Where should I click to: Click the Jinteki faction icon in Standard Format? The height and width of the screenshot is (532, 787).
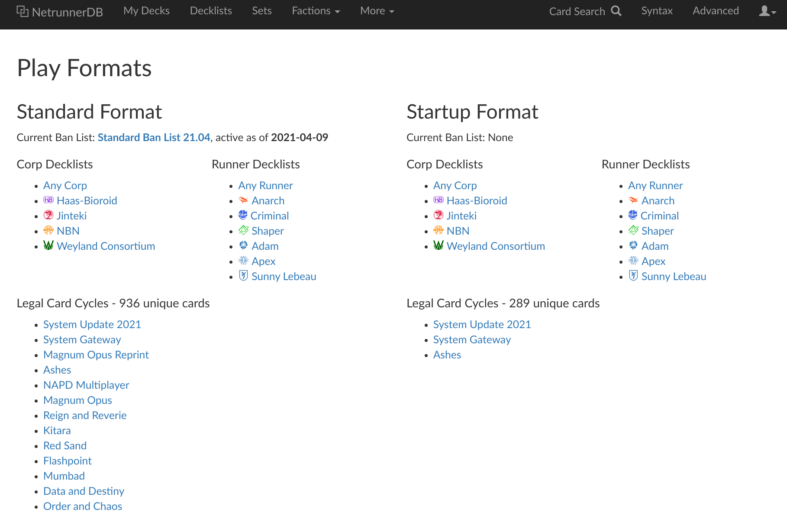pyautogui.click(x=48, y=215)
